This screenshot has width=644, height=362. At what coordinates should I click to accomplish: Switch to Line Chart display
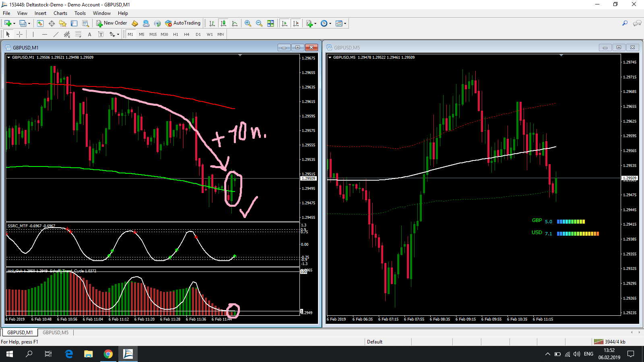(x=235, y=23)
